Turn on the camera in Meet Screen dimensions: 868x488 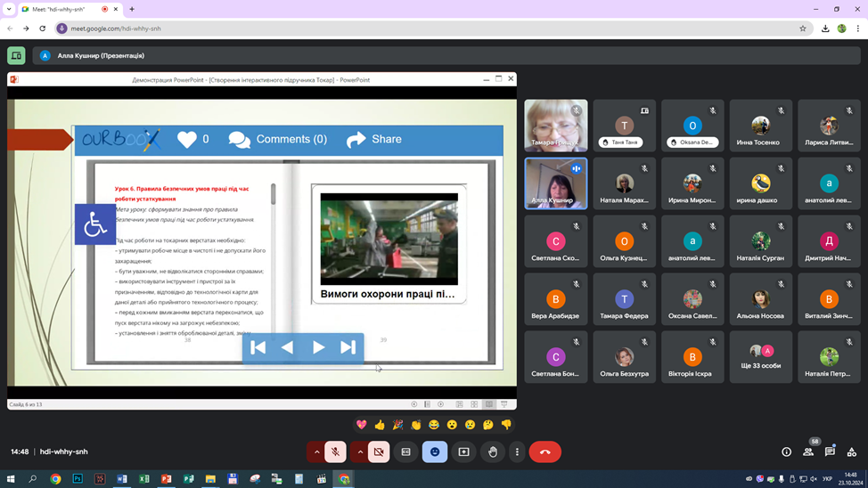[379, 452]
